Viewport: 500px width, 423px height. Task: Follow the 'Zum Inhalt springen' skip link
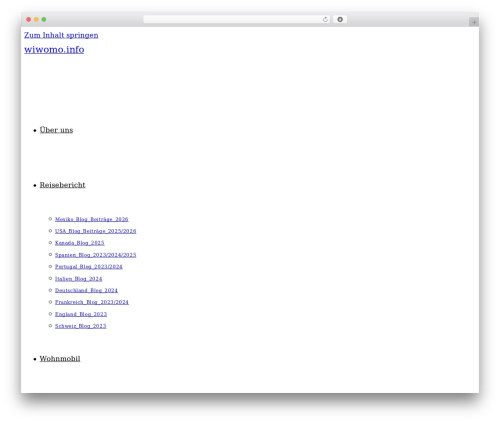click(x=61, y=35)
